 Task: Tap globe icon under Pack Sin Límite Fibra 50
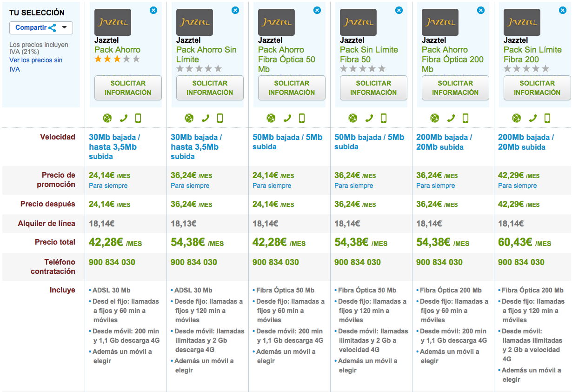pos(353,118)
